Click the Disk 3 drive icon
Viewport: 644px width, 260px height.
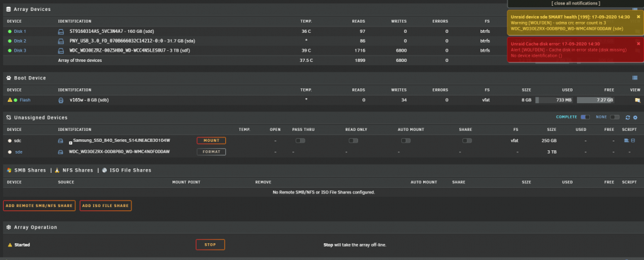61,50
